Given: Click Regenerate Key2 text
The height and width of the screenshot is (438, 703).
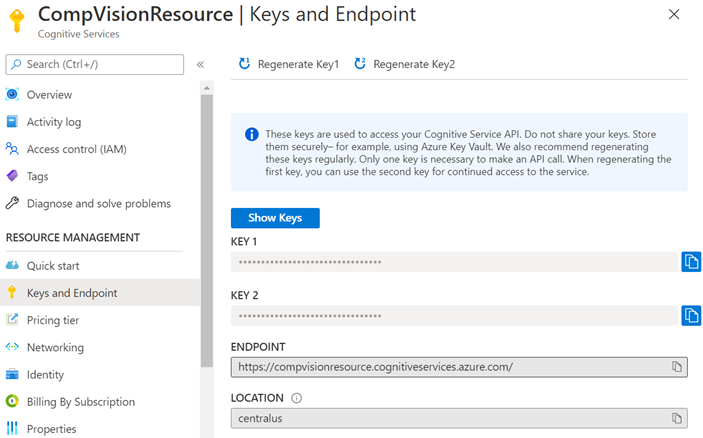Looking at the screenshot, I should [414, 65].
